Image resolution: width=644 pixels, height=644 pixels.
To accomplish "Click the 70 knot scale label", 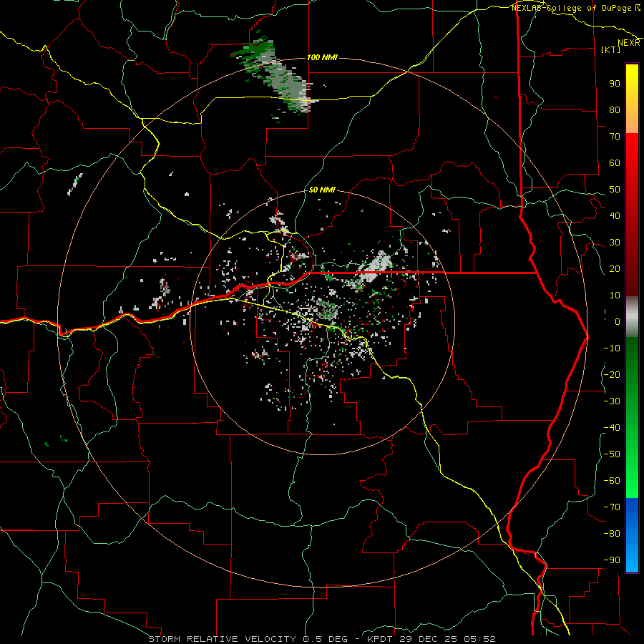I will coord(615,137).
